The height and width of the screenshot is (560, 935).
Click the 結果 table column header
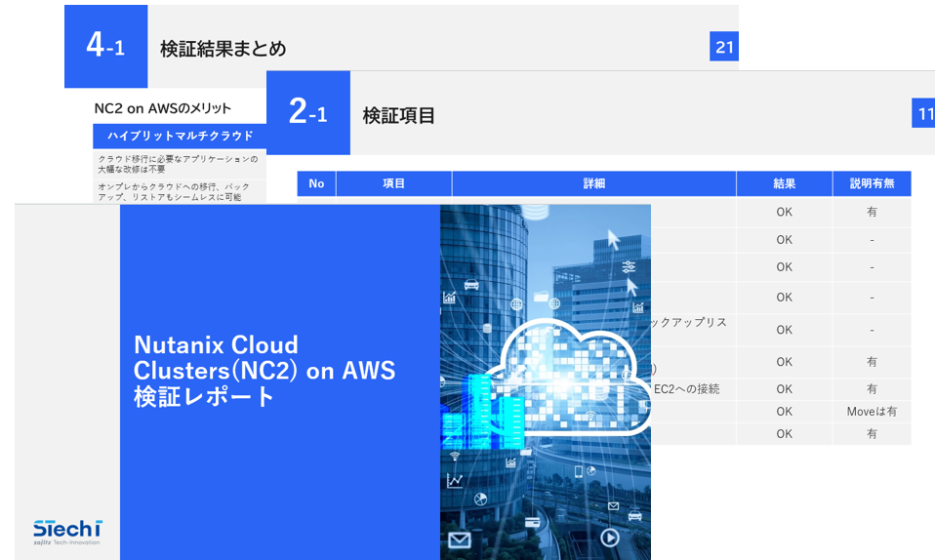pyautogui.click(x=784, y=183)
